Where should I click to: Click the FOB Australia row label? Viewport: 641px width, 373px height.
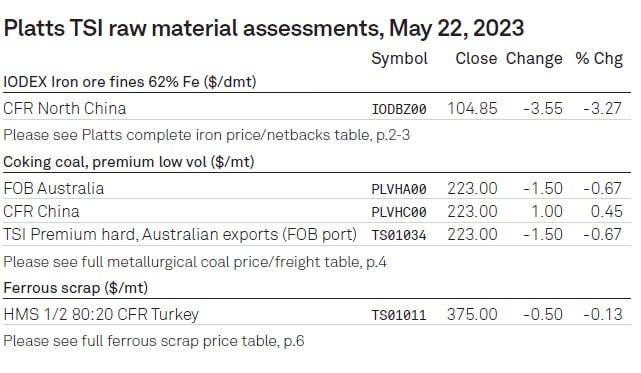[54, 189]
